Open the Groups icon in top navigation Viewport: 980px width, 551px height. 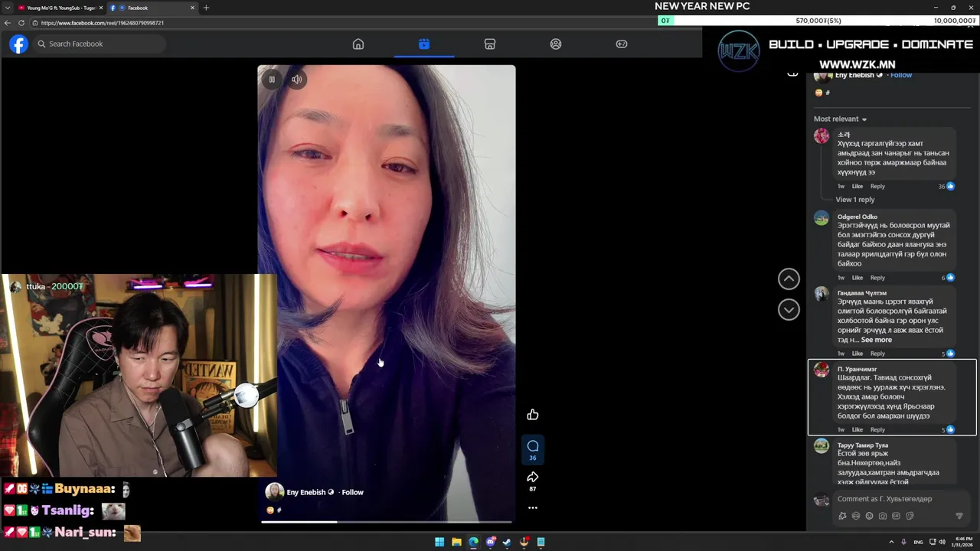(556, 44)
